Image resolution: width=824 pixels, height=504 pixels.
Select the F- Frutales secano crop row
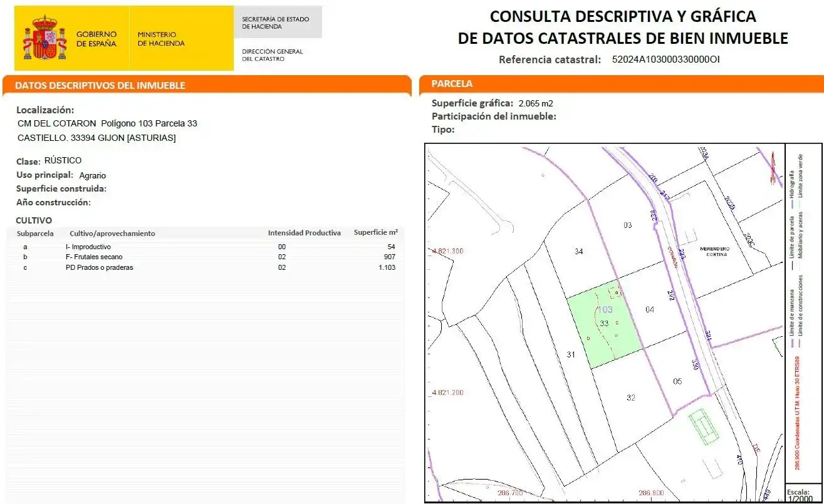coord(206,257)
